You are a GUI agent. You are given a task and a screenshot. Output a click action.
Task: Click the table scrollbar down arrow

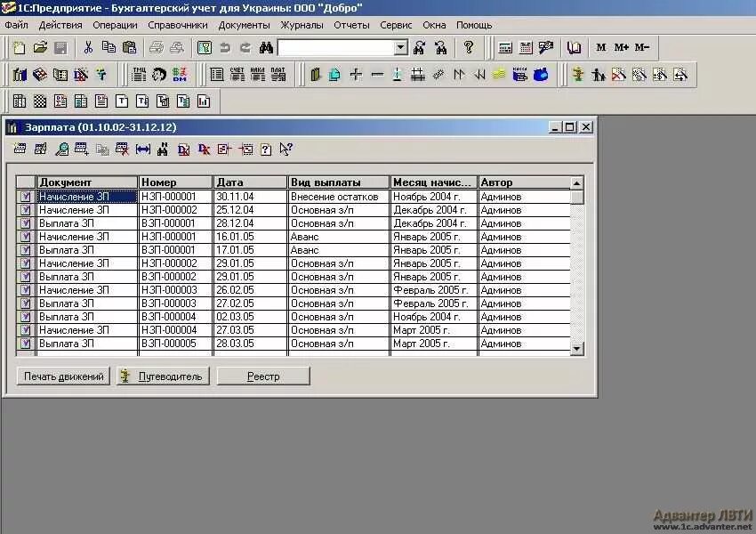[576, 348]
